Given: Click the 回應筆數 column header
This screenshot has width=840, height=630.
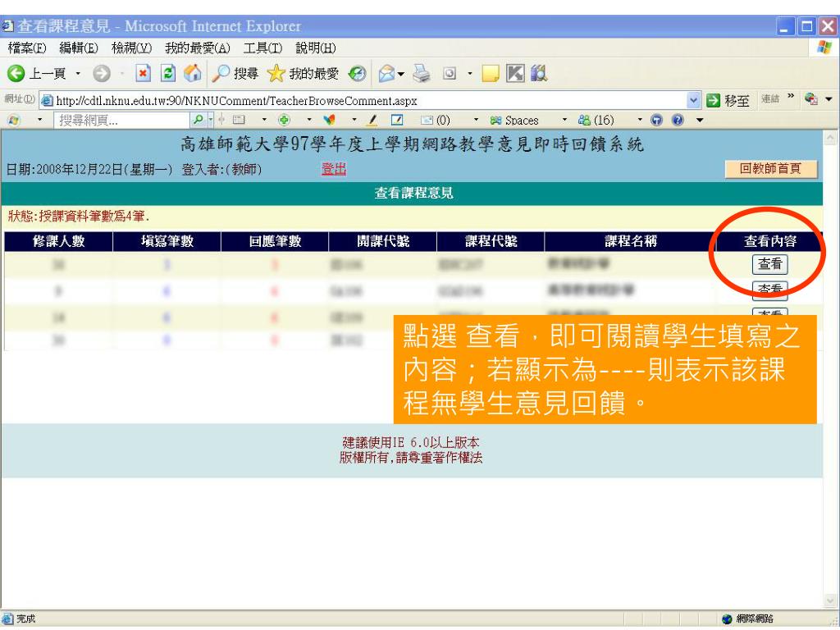Looking at the screenshot, I should tap(275, 241).
